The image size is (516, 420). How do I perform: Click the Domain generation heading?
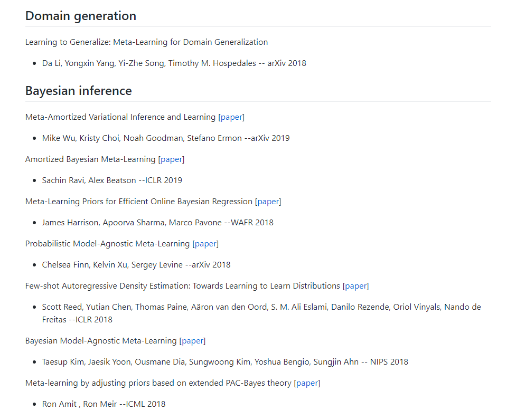pos(81,16)
